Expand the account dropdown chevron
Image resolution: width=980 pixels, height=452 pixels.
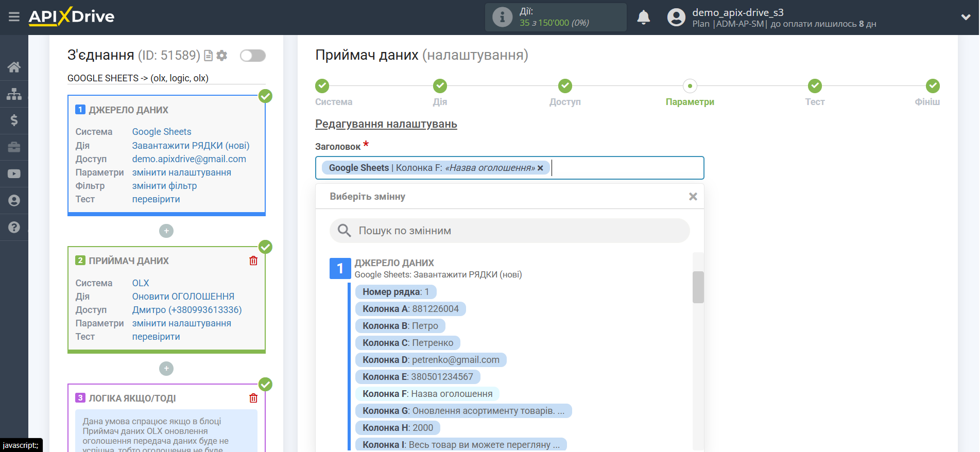tap(966, 17)
